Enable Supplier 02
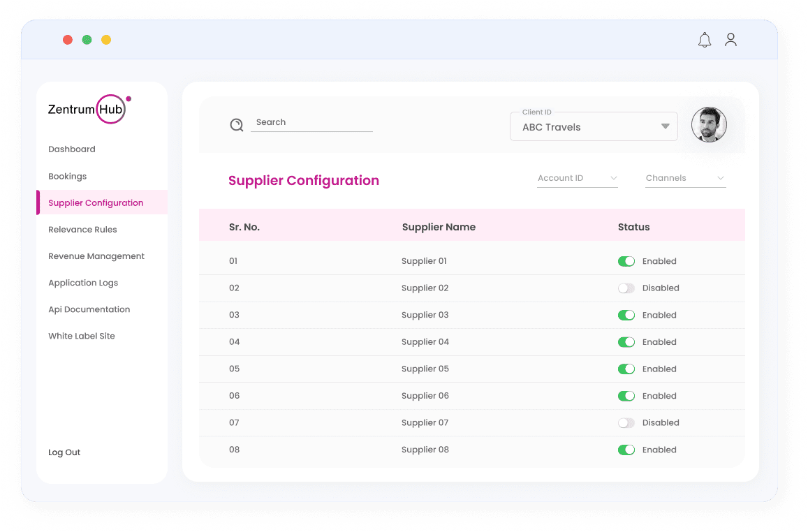The width and height of the screenshot is (808, 532). (626, 288)
